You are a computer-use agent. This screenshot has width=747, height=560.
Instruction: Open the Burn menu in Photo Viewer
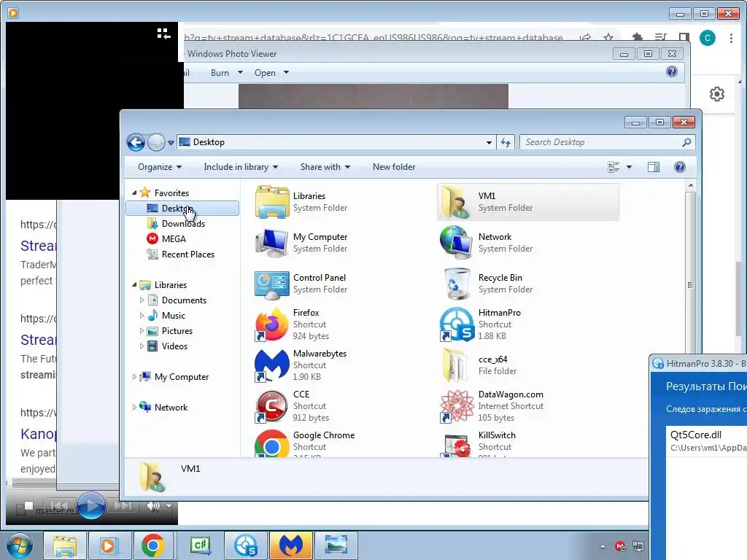point(226,73)
